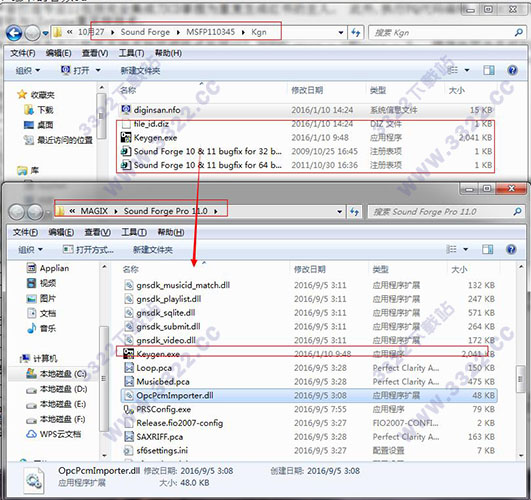This screenshot has width=531, height=500.
Task: Open 查看(V) menu in Sound Forge Pro window
Action: [98, 232]
